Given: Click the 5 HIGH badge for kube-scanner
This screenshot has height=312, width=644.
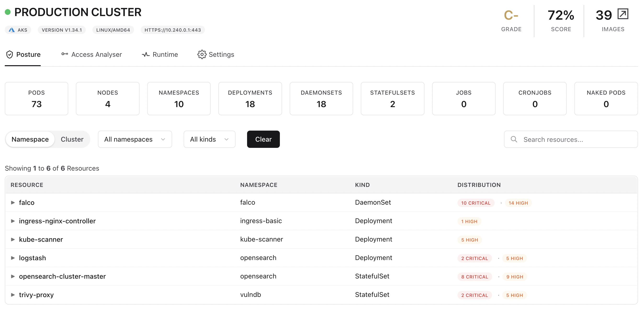Looking at the screenshot, I should pos(469,240).
